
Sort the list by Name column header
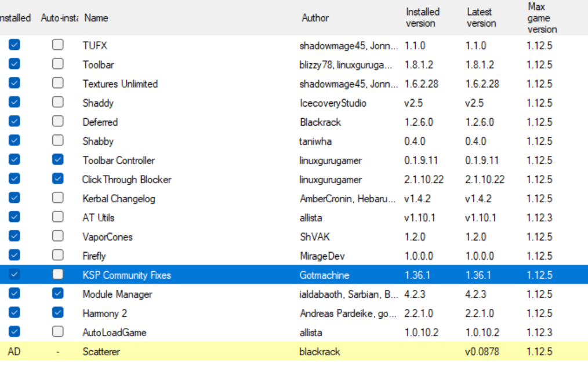point(96,18)
